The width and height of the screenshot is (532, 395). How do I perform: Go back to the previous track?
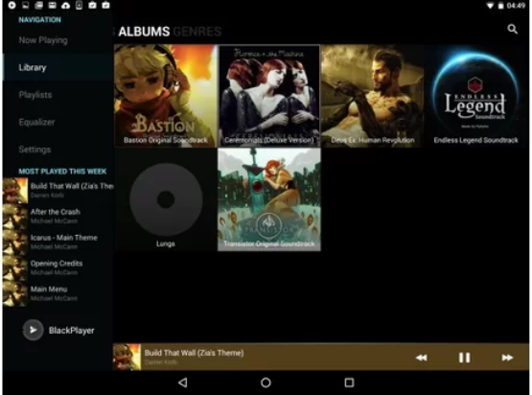point(422,358)
